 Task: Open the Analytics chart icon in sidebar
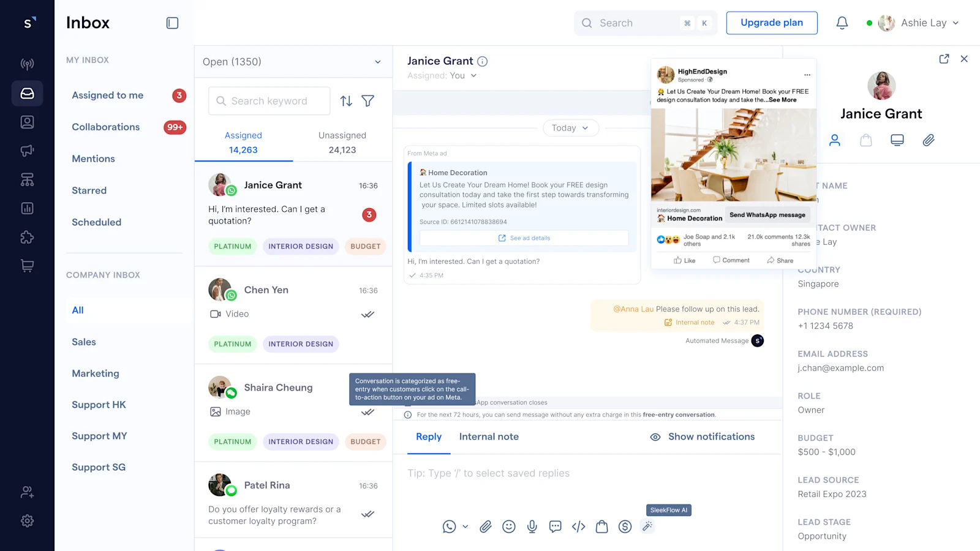click(x=27, y=208)
